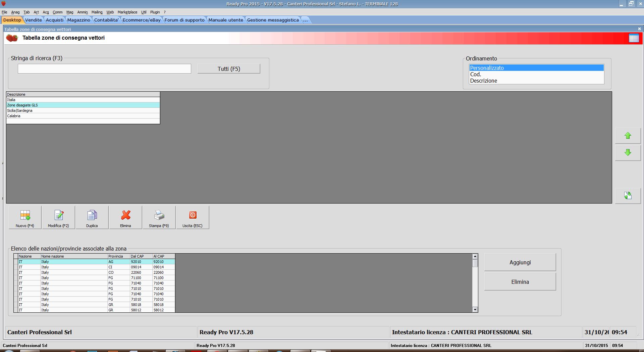
Task: Switch to the Vendite tab
Action: coord(34,20)
